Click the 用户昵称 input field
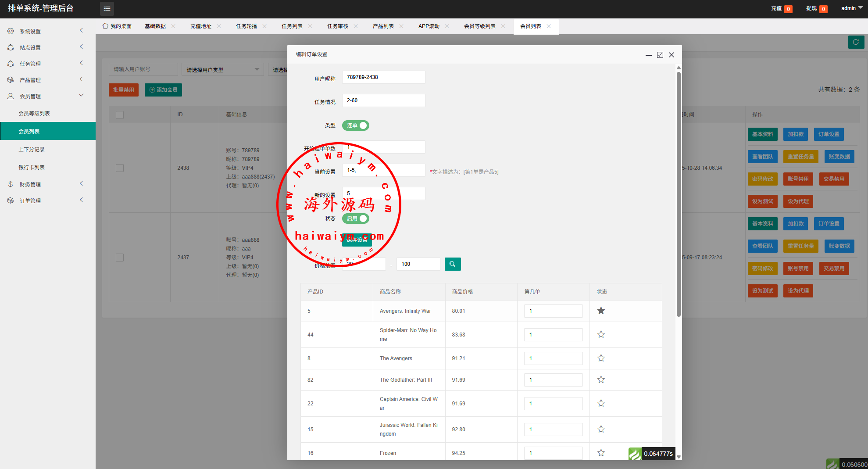 383,77
